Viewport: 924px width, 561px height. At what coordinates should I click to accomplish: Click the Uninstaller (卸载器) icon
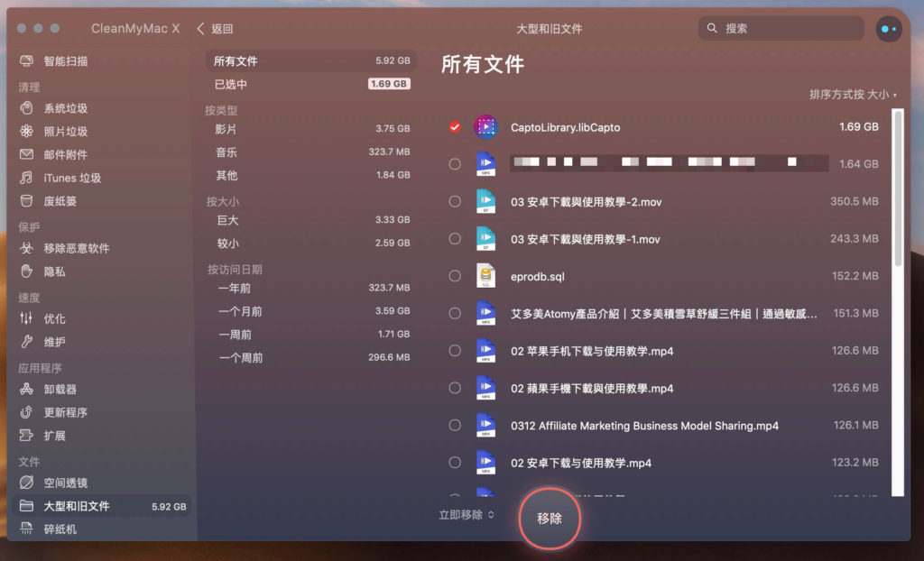pyautogui.click(x=26, y=389)
